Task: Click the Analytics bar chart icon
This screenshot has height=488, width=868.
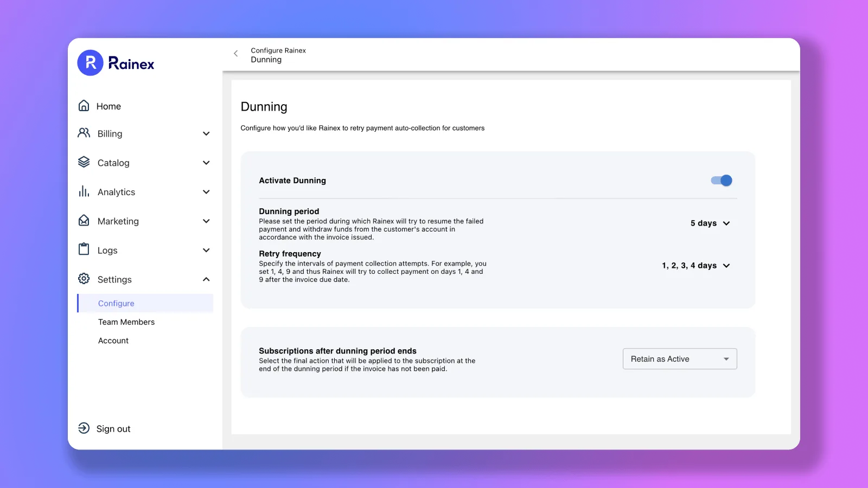Action: [x=84, y=191]
